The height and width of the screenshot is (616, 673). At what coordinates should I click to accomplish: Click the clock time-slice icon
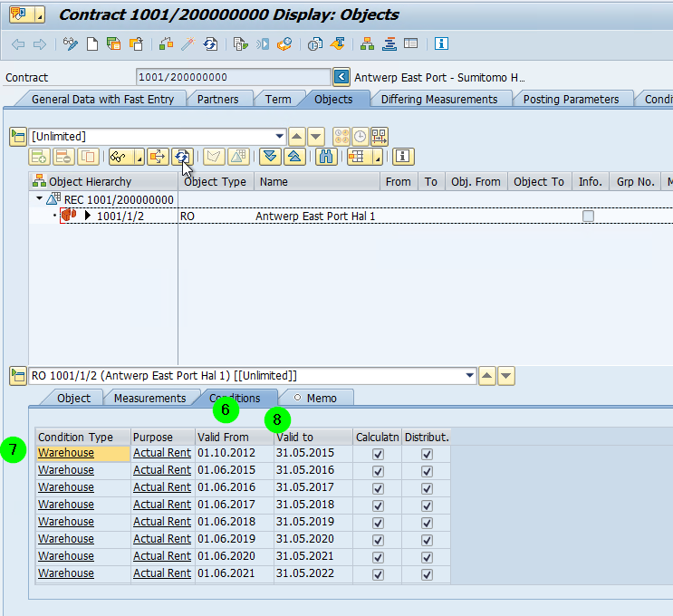(361, 137)
